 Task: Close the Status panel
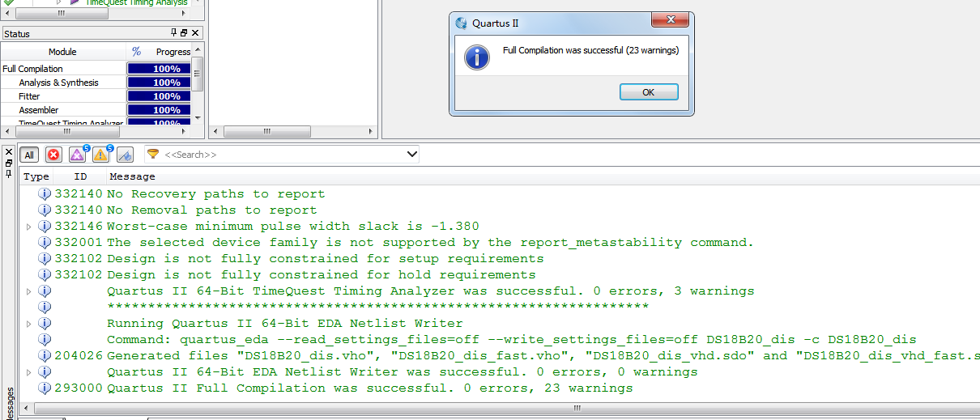click(x=195, y=33)
